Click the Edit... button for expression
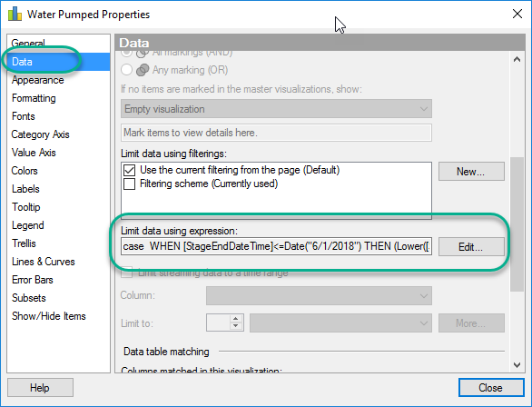532x407 pixels. coord(471,247)
